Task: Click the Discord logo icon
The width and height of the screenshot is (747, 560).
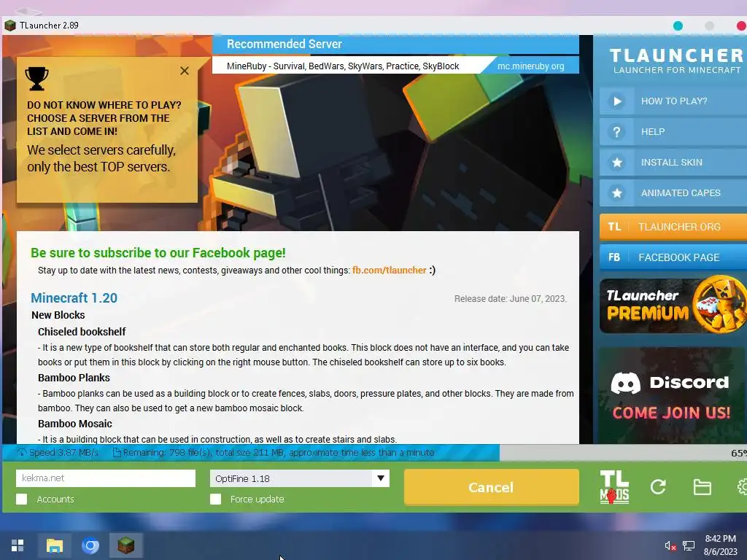Action: (x=625, y=382)
